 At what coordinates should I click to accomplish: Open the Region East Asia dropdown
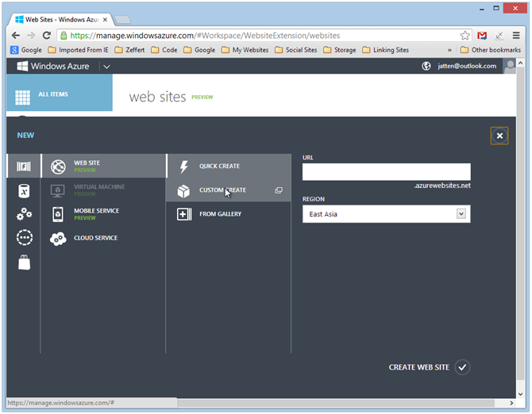[387, 214]
